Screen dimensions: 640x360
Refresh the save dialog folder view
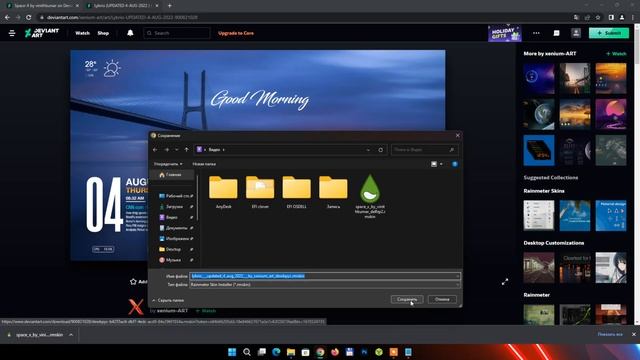click(380, 150)
